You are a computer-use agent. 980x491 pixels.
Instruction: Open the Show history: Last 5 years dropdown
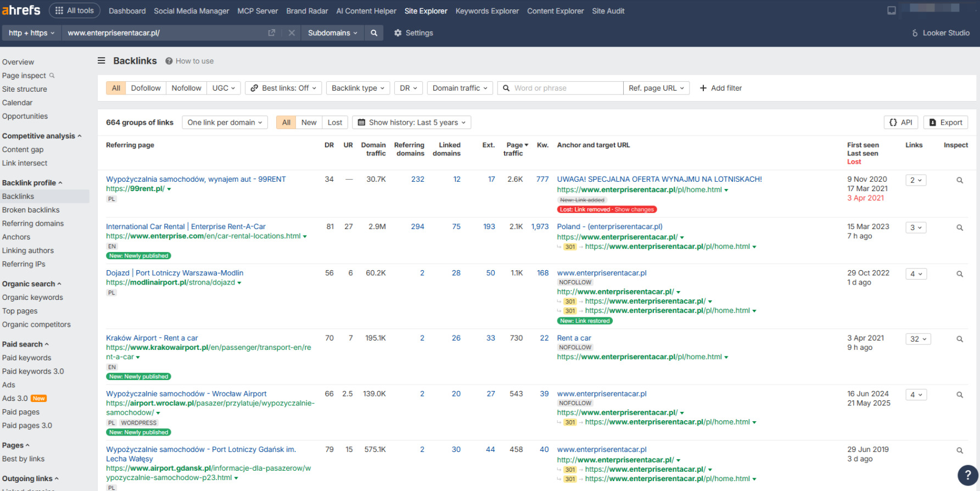(411, 122)
